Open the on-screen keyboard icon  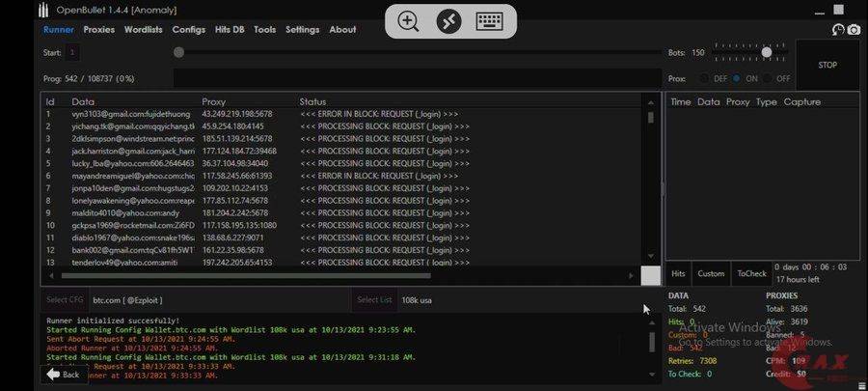[490, 21]
